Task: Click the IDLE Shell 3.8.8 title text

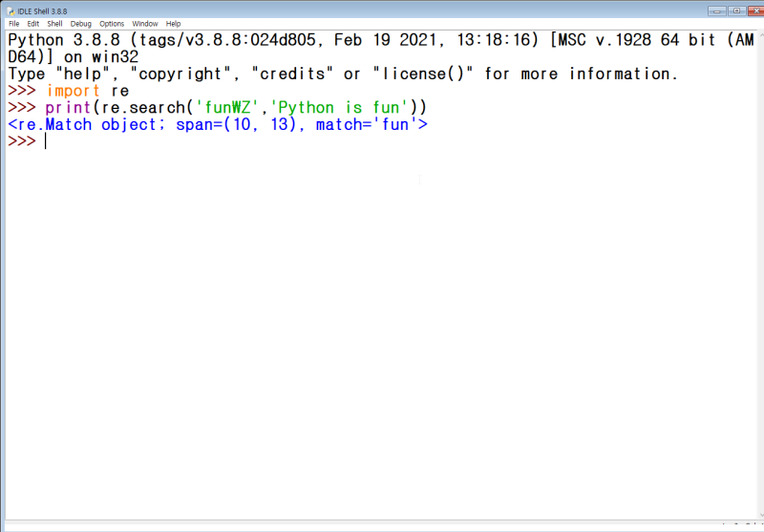Action: [x=42, y=11]
